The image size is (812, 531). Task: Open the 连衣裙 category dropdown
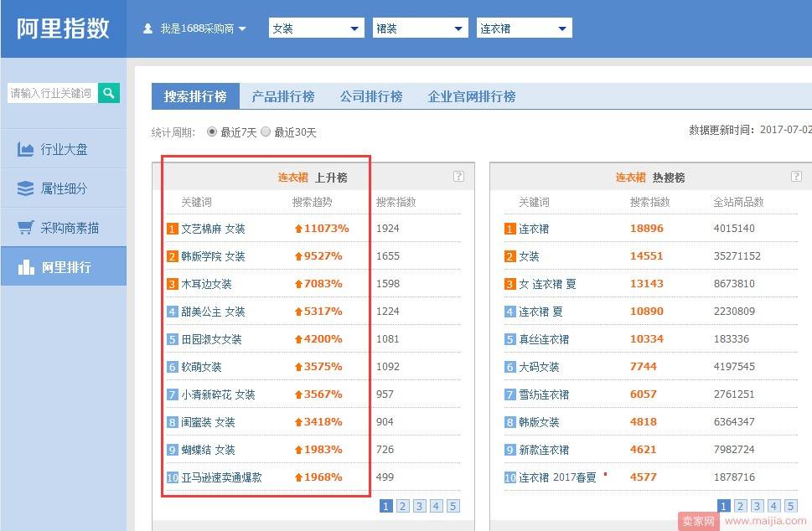[525, 28]
